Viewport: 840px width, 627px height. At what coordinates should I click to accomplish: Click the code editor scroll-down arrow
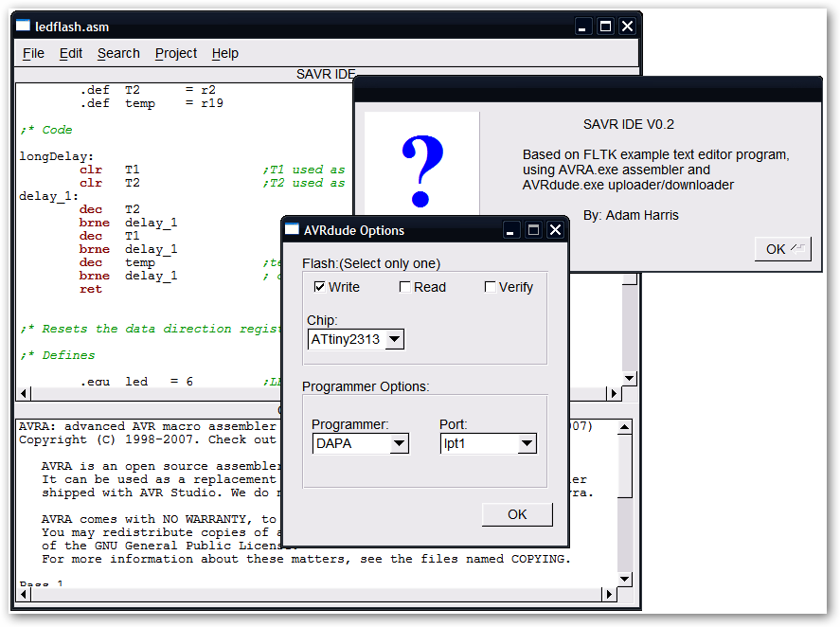(630, 378)
